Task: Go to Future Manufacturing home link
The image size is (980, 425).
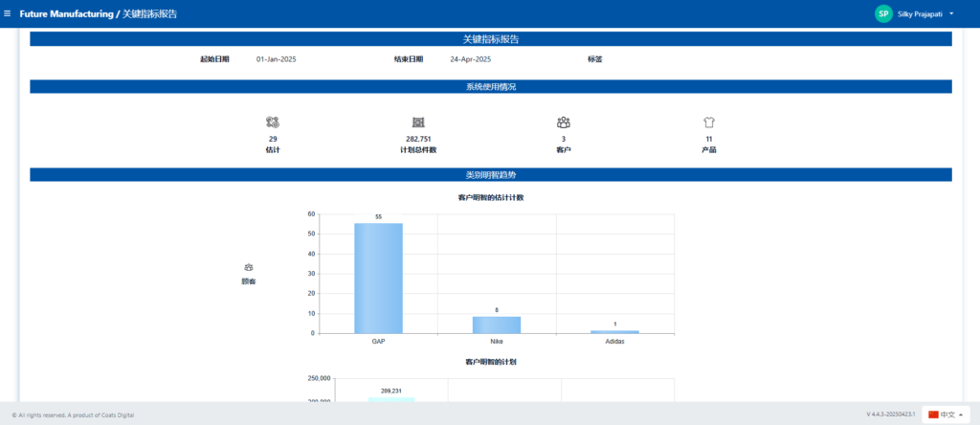Action: (66, 14)
